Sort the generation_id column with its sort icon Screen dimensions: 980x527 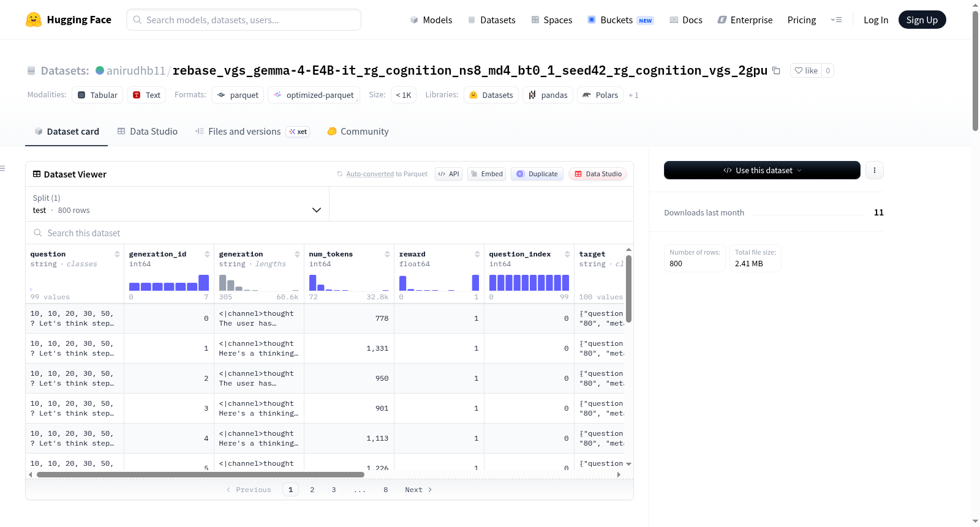click(207, 254)
